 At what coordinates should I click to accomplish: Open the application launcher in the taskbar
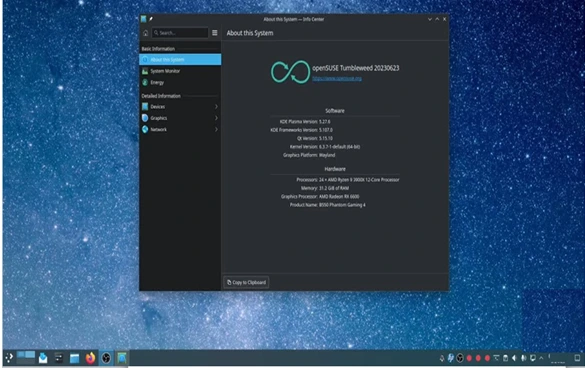(x=9, y=358)
